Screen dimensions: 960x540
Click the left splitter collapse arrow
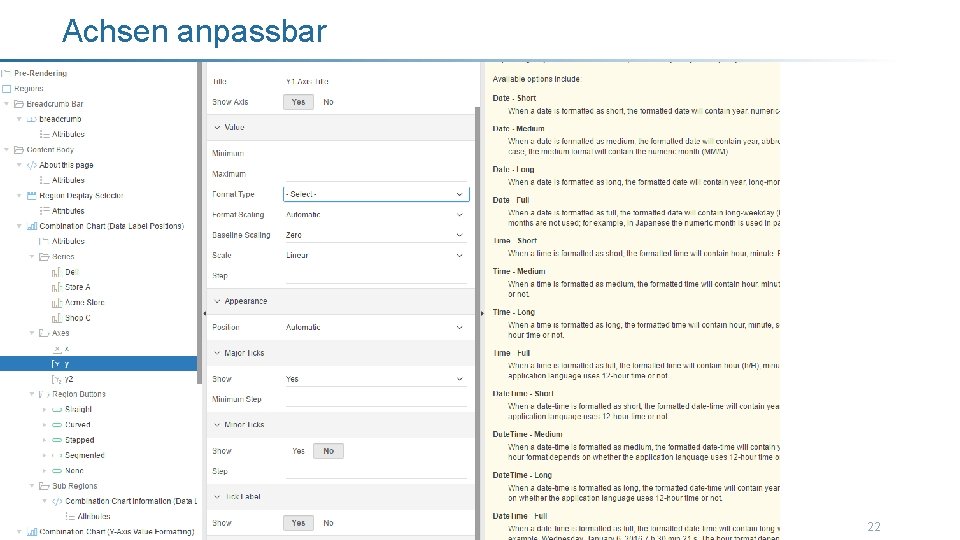tap(204, 313)
